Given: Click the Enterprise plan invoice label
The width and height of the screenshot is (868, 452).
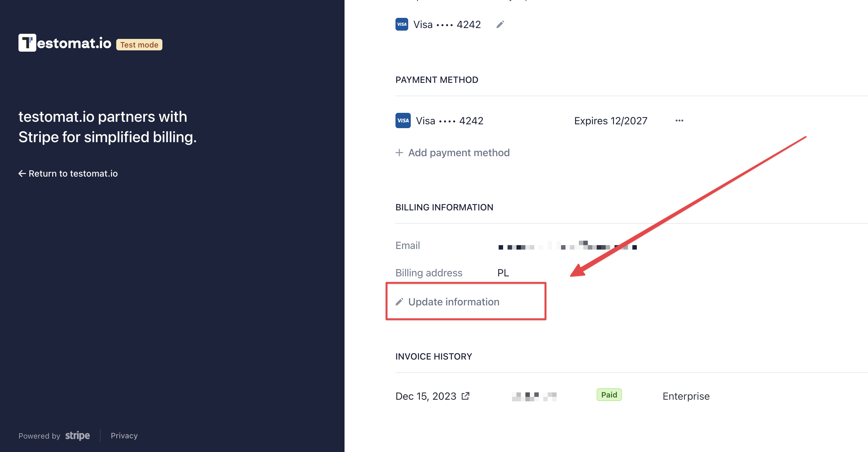Looking at the screenshot, I should point(686,396).
